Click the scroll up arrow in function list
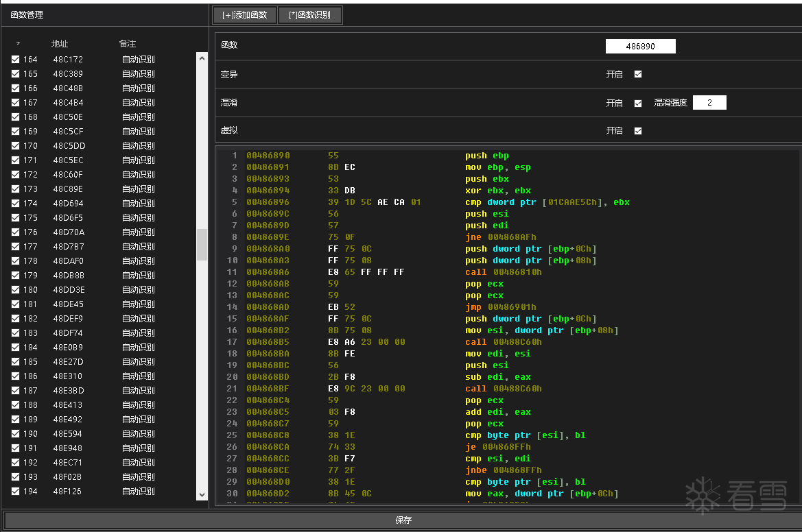Image resolution: width=802 pixels, height=532 pixels. pyautogui.click(x=202, y=59)
